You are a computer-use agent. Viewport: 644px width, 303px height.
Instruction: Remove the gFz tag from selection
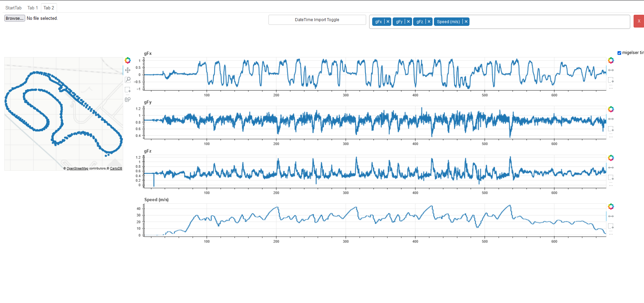point(429,21)
